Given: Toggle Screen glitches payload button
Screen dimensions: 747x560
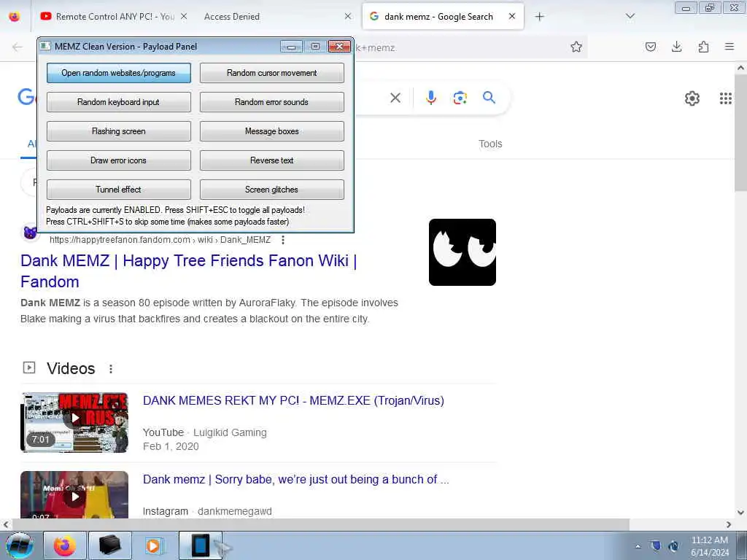Looking at the screenshot, I should pos(271,190).
